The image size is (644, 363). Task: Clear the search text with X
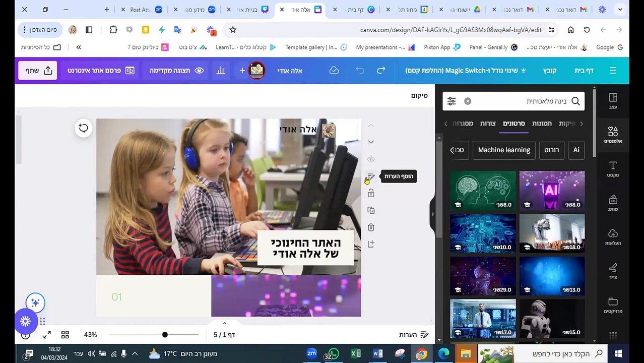[x=468, y=101]
